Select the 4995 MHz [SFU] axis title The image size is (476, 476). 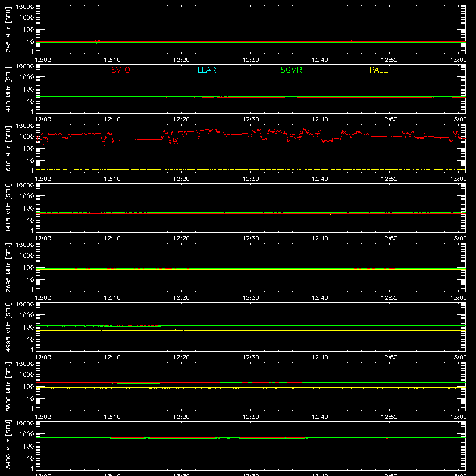point(8,327)
